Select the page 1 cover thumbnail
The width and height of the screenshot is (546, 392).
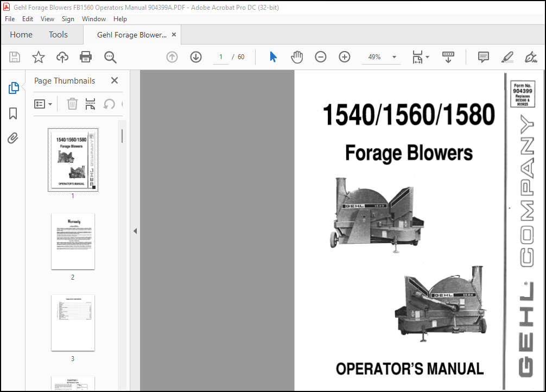pos(73,160)
